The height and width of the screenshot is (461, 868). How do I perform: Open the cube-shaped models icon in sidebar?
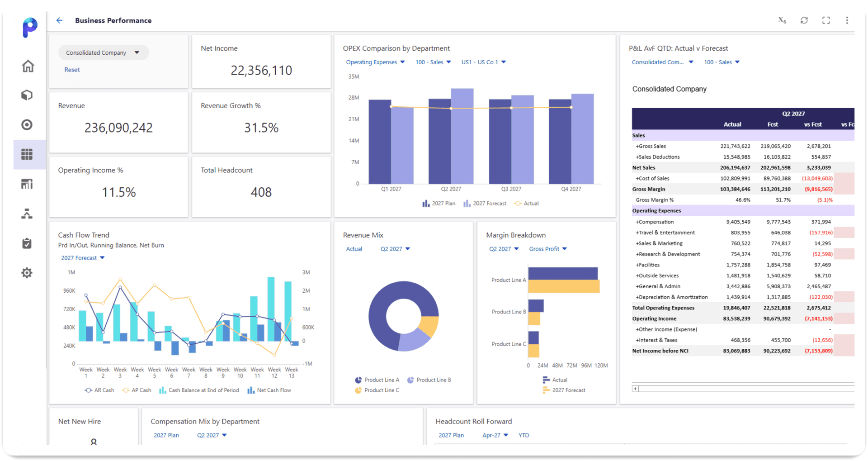(x=27, y=95)
